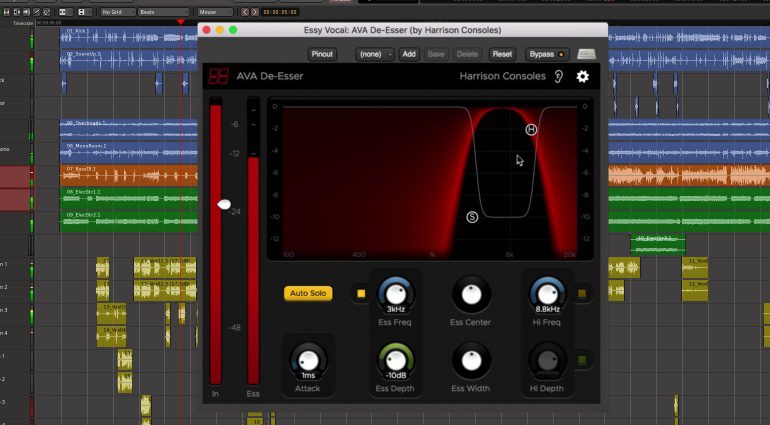Toggle the green square beside Hi Depth

[x=581, y=360]
